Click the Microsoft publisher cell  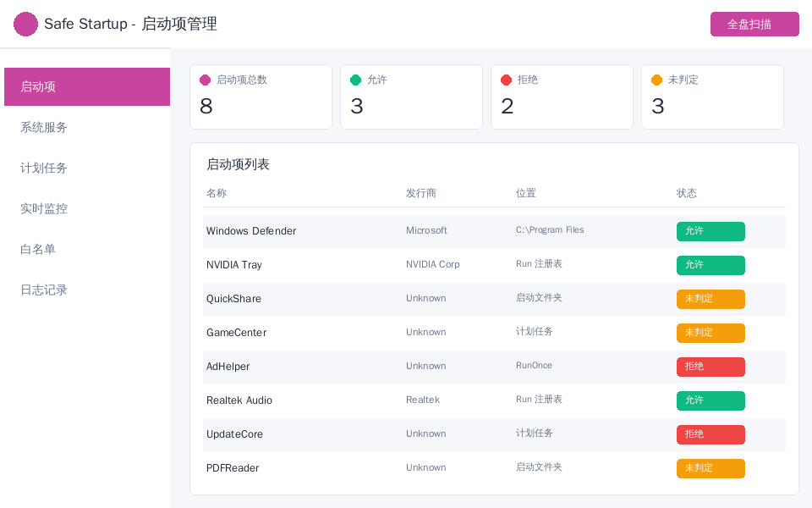[x=426, y=230]
